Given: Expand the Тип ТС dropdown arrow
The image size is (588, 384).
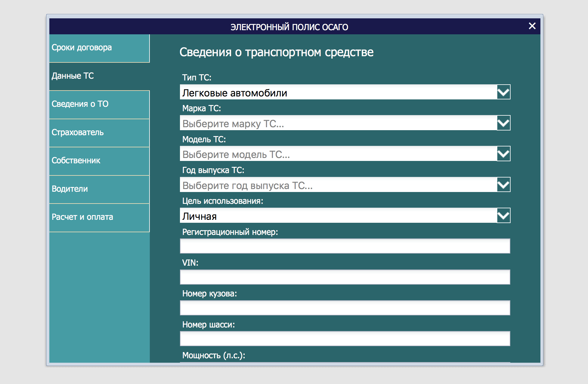Looking at the screenshot, I should pos(503,92).
